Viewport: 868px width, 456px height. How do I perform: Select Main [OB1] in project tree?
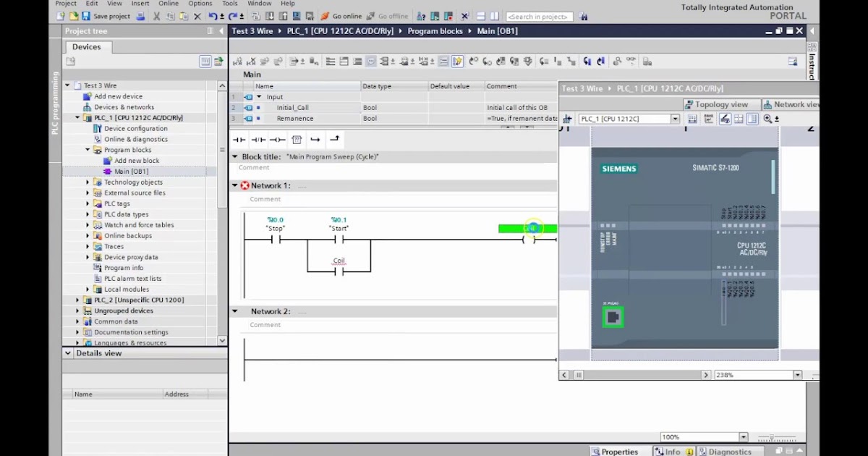[x=131, y=172]
